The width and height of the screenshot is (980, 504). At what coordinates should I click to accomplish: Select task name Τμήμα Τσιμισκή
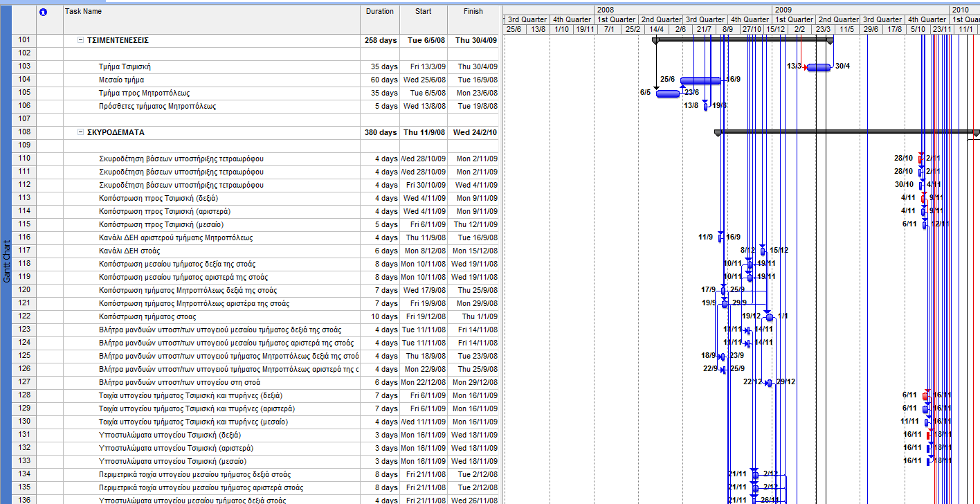(125, 67)
